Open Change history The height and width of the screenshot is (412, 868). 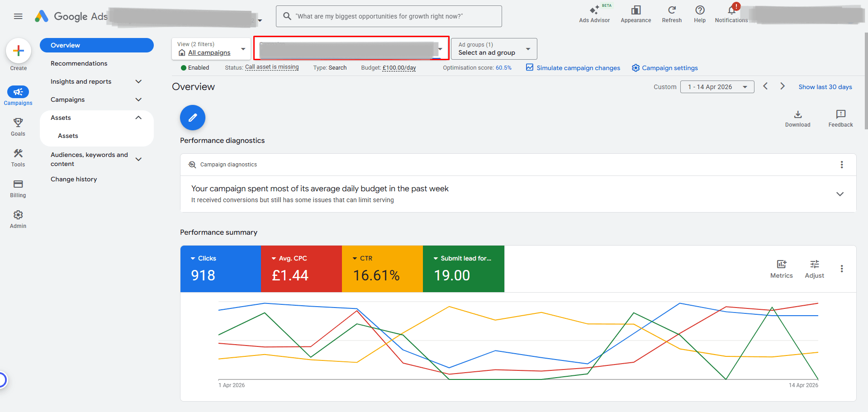pyautogui.click(x=74, y=179)
